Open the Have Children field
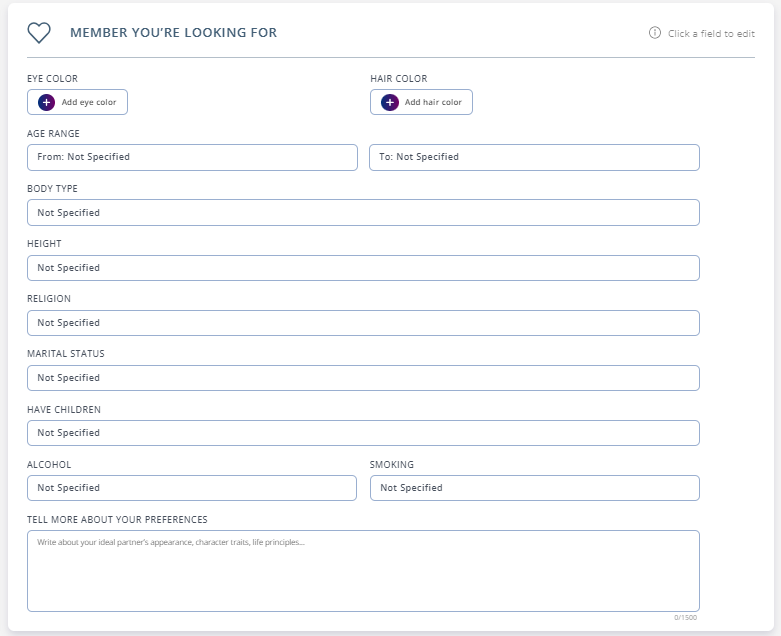 coord(363,433)
